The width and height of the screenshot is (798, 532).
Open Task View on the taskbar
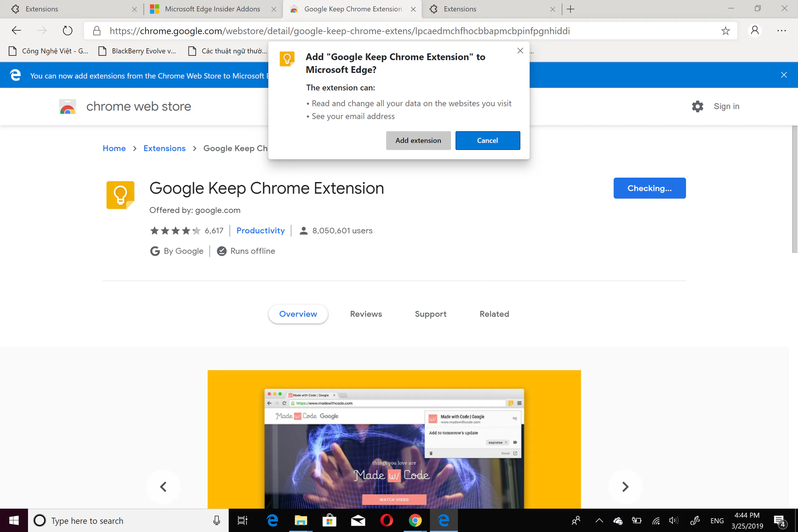(243, 520)
